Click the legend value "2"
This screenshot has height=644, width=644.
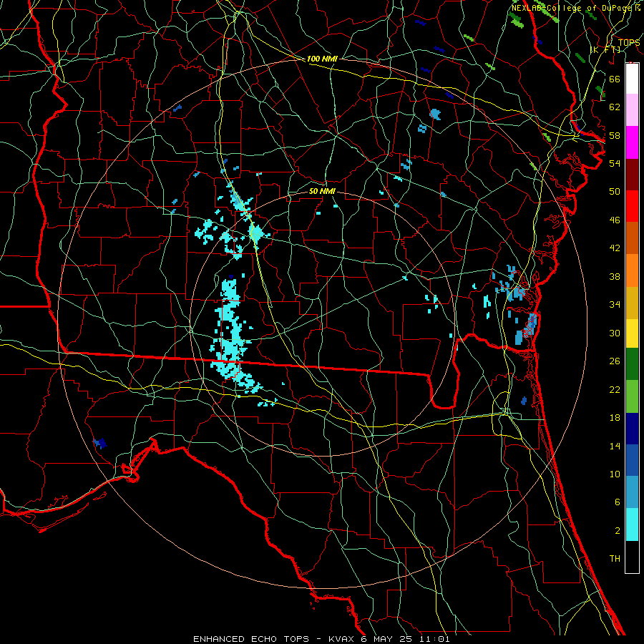click(617, 531)
